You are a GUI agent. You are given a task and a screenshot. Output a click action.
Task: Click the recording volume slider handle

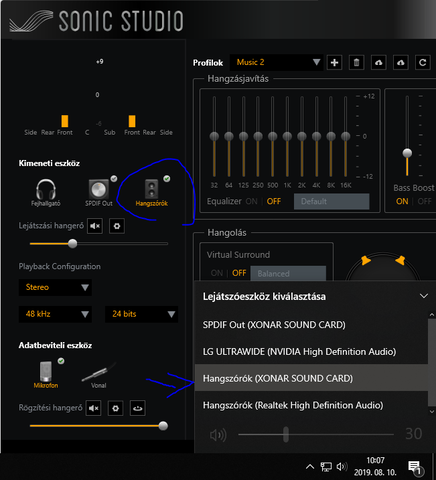pyautogui.click(x=163, y=426)
